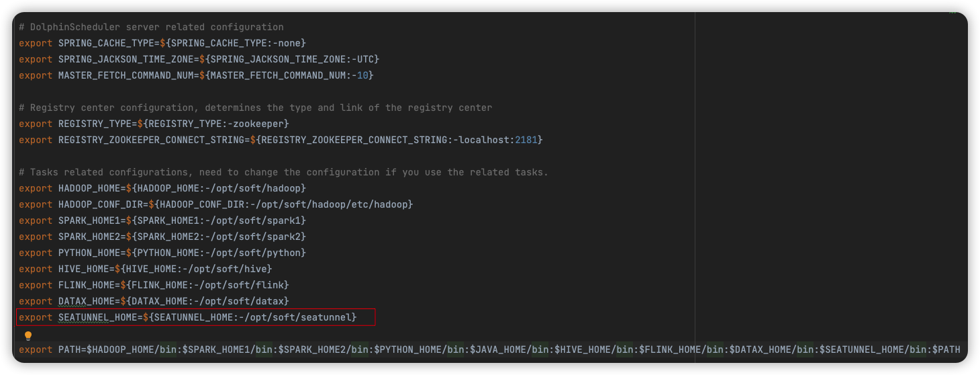Click the HIVE_HOME export line

[146, 269]
